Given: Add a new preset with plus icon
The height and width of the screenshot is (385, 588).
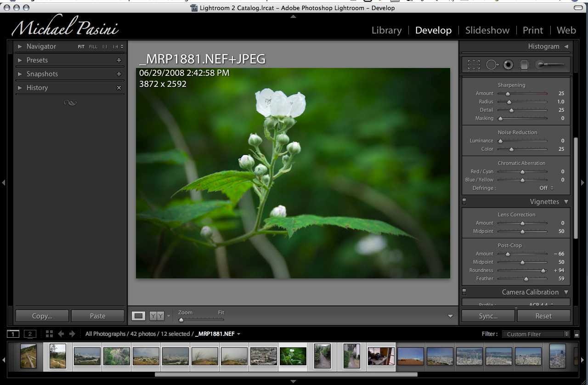Looking at the screenshot, I should point(119,60).
